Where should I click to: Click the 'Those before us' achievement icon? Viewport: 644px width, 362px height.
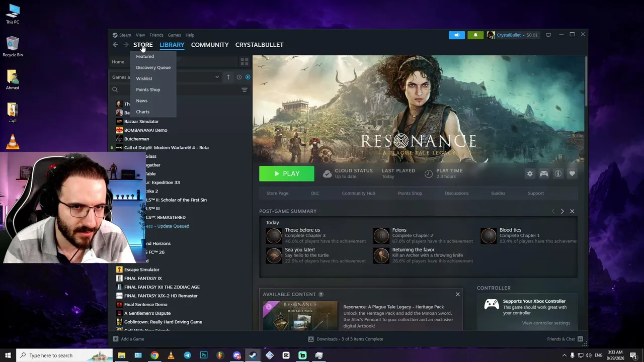coord(274,235)
